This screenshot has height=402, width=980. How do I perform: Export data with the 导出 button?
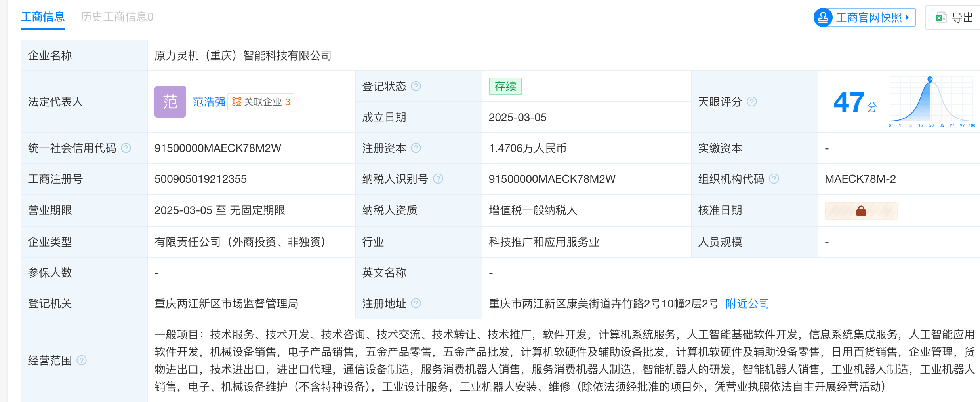pos(955,18)
